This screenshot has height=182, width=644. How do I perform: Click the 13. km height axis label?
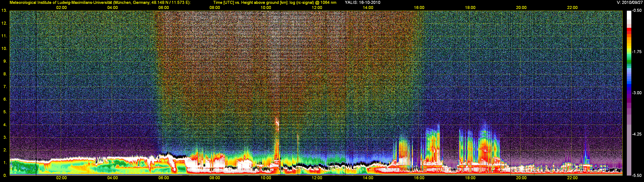click(4, 10)
